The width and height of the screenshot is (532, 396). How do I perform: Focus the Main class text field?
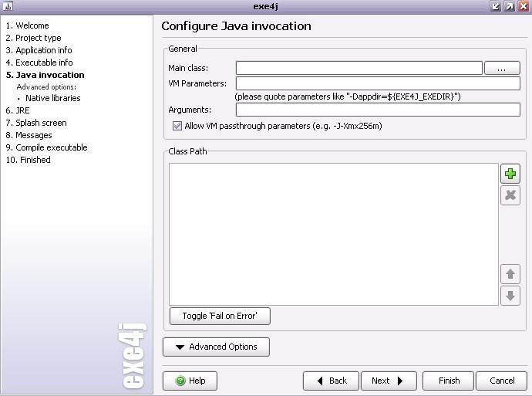[x=359, y=69]
